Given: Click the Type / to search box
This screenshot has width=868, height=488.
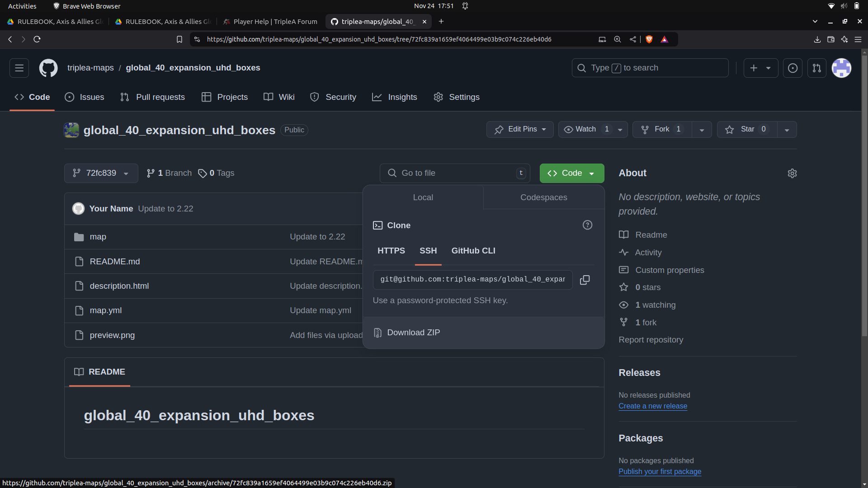Looking at the screenshot, I should 650,68.
